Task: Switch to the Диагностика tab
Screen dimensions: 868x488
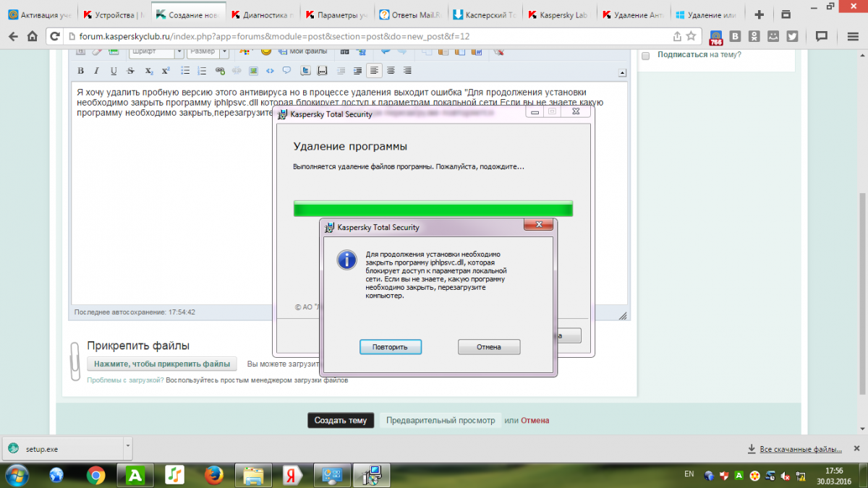Action: click(x=264, y=14)
